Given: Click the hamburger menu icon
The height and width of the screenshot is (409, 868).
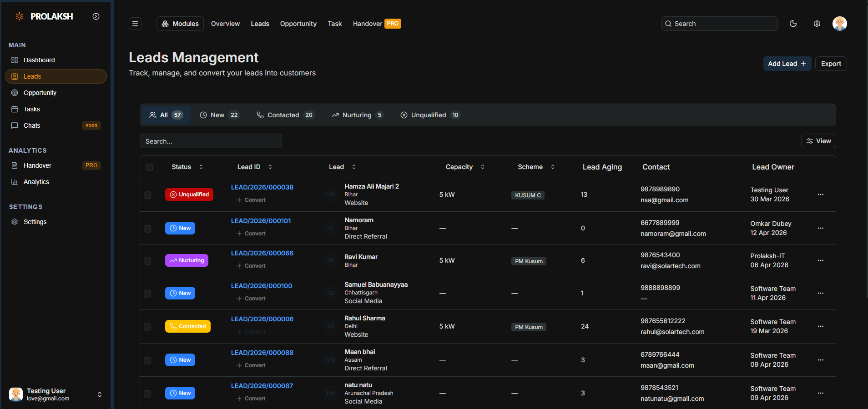Looking at the screenshot, I should [135, 24].
